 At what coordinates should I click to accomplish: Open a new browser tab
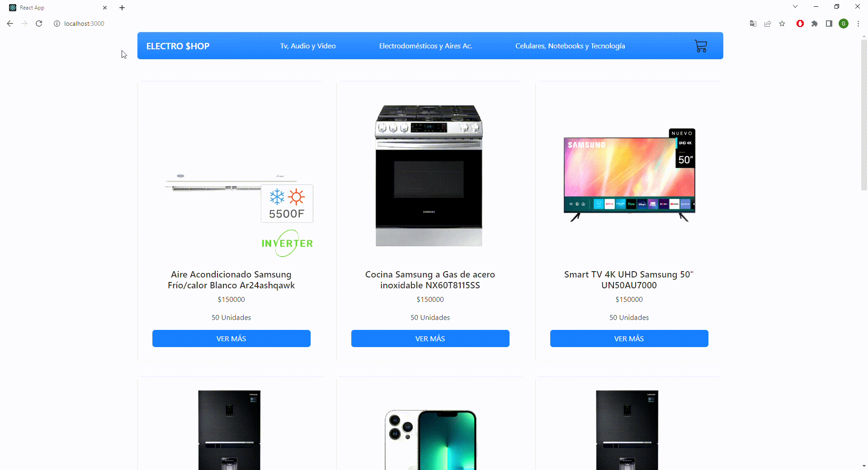[x=122, y=8]
